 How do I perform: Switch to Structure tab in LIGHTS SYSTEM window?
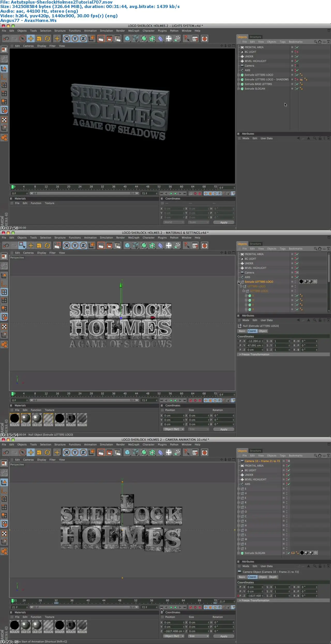click(x=255, y=37)
